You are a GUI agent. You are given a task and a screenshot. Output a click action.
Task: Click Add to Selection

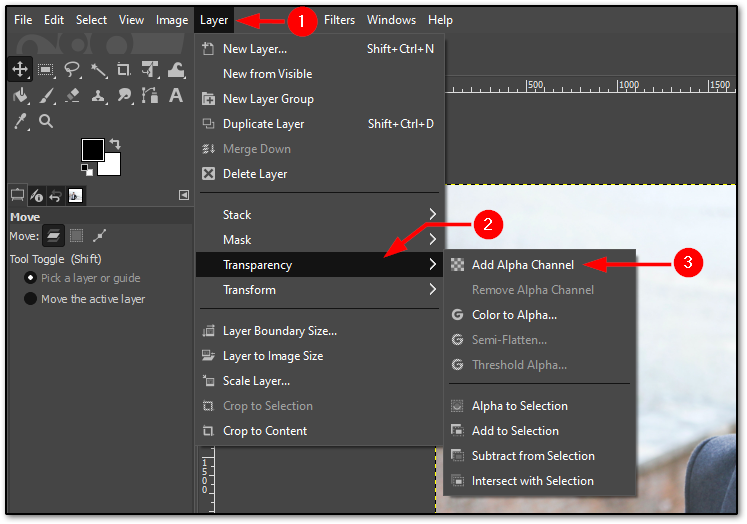point(540,431)
